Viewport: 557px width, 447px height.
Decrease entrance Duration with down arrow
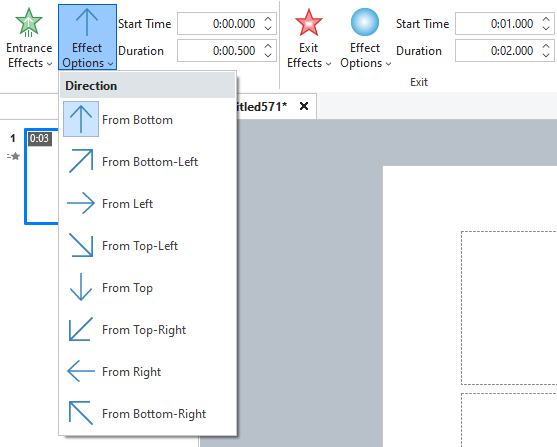(x=268, y=55)
